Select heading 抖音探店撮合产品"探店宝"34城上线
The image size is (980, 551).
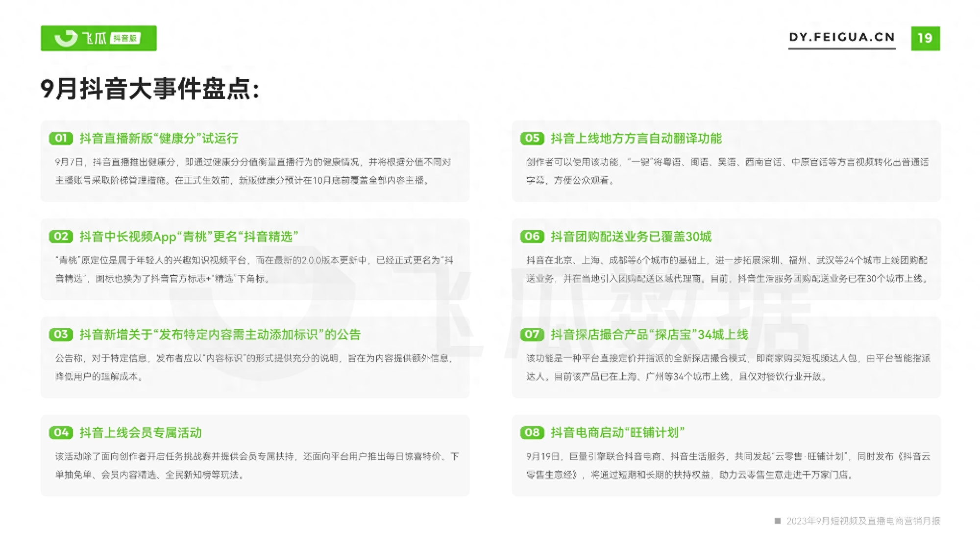tap(649, 335)
